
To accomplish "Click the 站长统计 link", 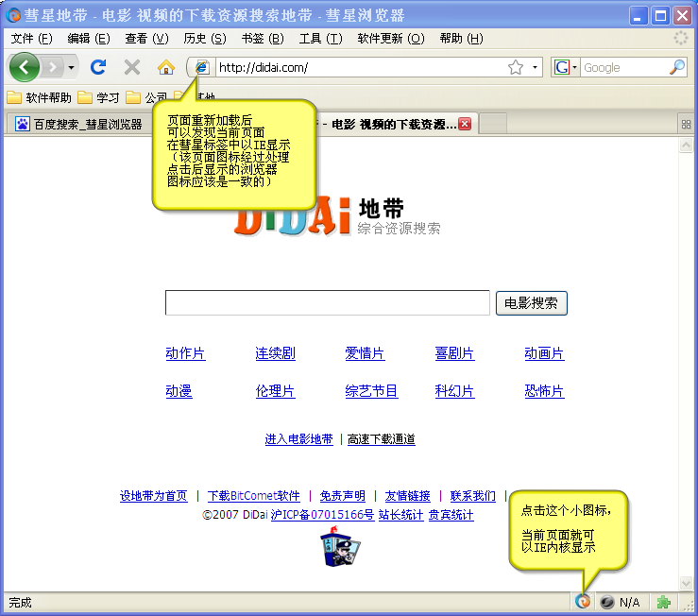I will click(x=400, y=515).
